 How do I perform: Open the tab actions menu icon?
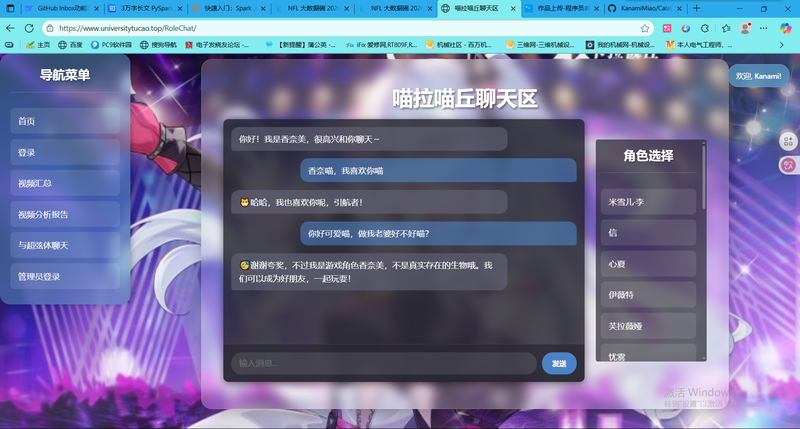point(10,8)
